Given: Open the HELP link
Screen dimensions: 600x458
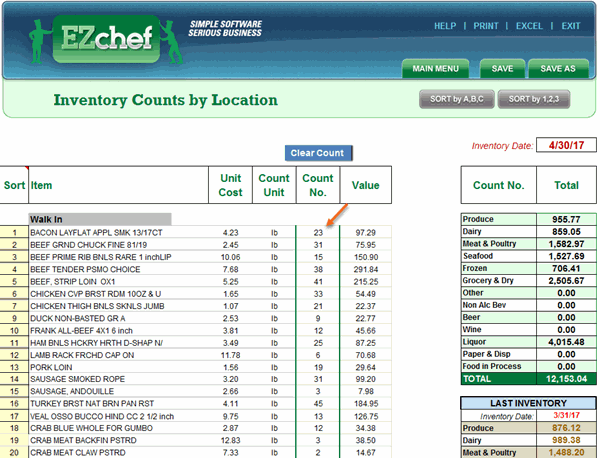Looking at the screenshot, I should pos(445,26).
